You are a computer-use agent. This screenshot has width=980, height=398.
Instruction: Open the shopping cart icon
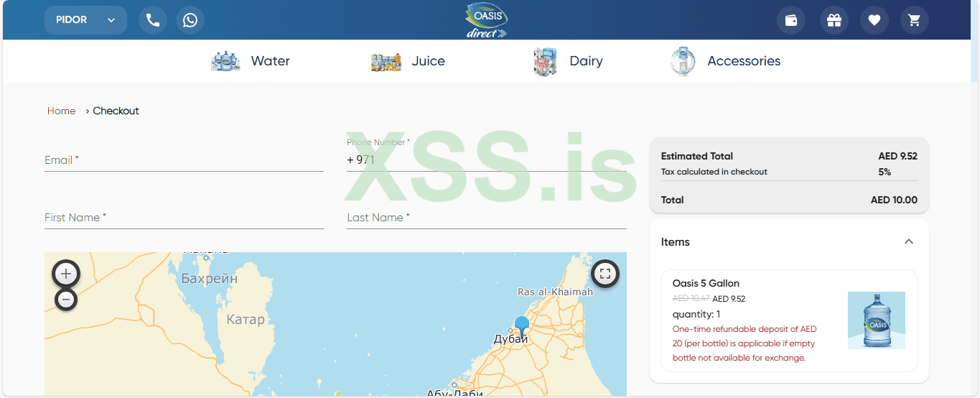[x=915, y=20]
